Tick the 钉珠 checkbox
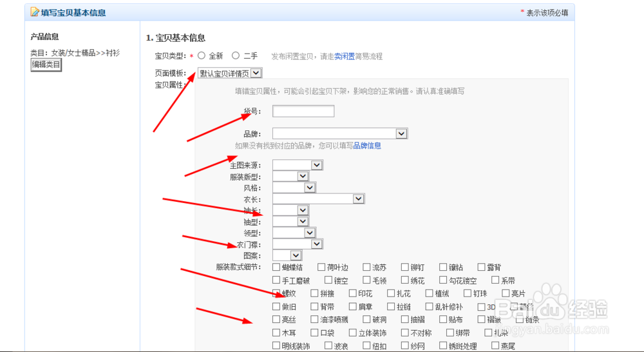The image size is (644, 352). point(468,293)
